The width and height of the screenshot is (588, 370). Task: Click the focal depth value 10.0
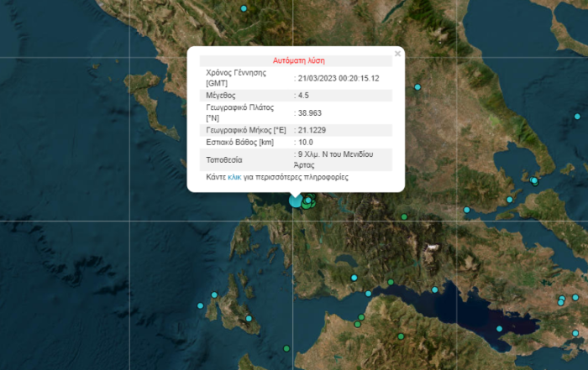click(306, 143)
